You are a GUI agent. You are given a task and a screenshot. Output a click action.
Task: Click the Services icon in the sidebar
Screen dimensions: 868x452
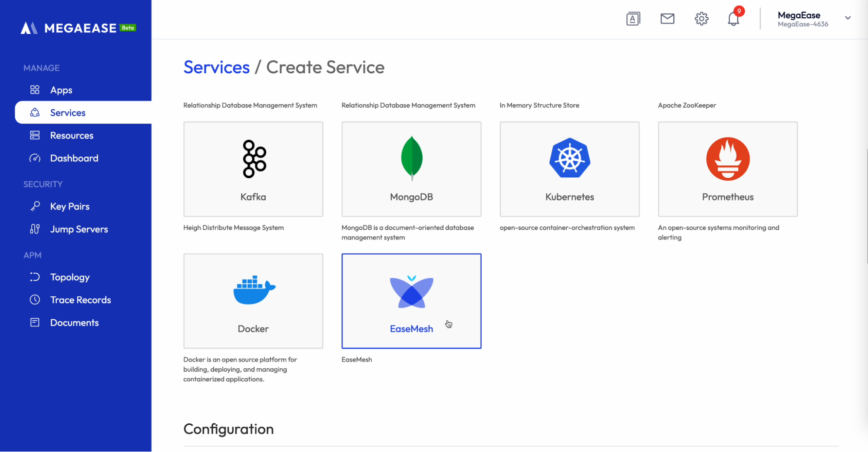pos(35,113)
